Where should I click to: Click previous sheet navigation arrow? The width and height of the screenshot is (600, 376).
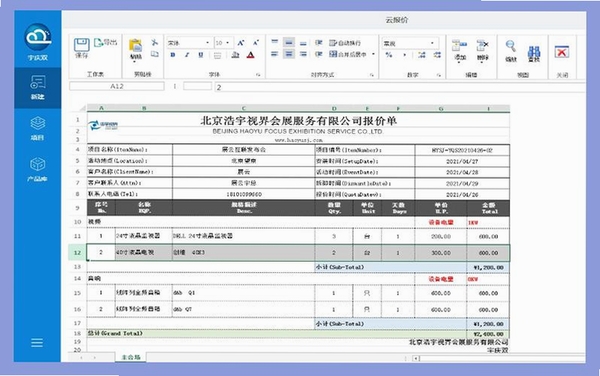(81, 358)
